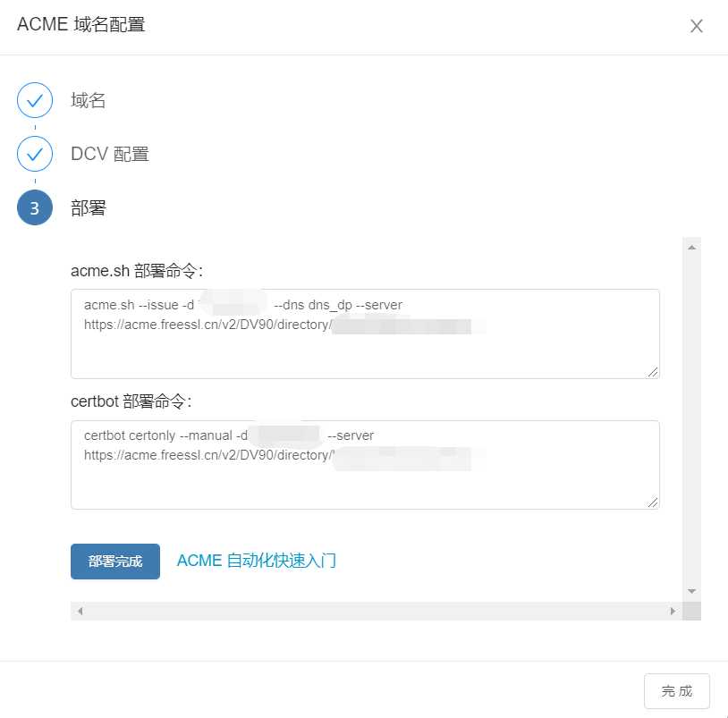Image resolution: width=728 pixels, height=718 pixels.
Task: Select the DCV 配置 step label
Action: click(110, 154)
